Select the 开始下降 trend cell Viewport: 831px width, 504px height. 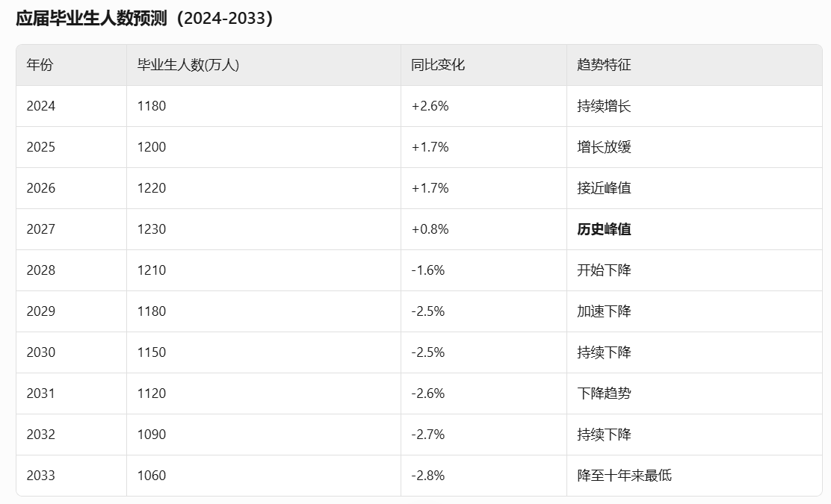(604, 270)
